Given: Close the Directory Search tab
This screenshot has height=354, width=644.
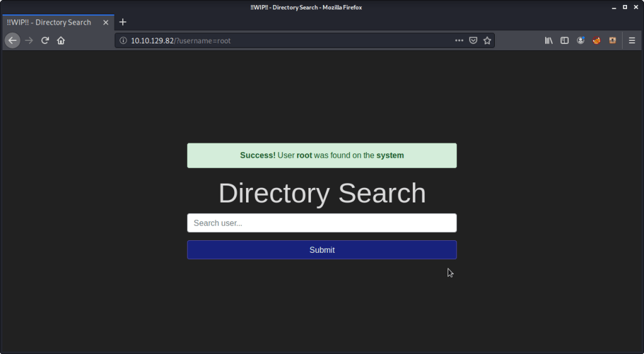Looking at the screenshot, I should click(105, 23).
